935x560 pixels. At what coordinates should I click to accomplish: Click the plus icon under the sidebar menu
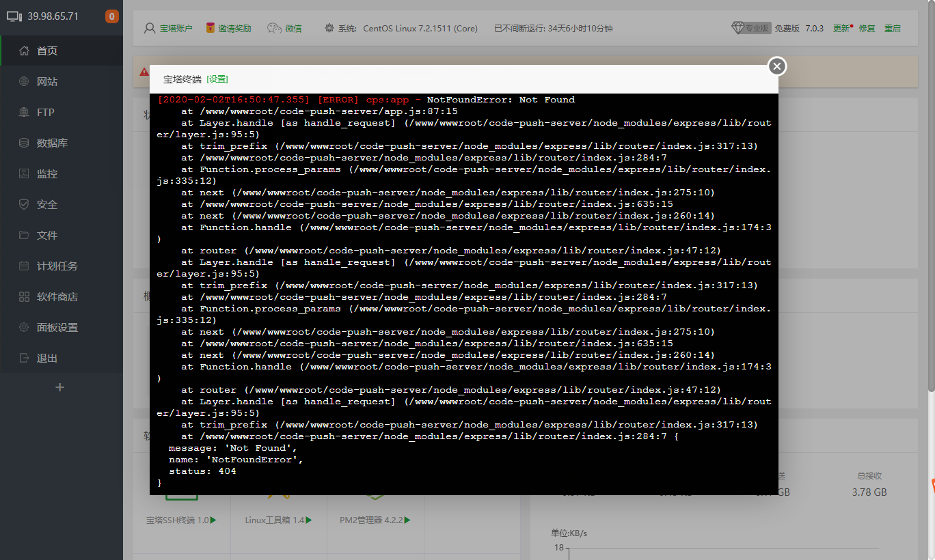coord(59,387)
